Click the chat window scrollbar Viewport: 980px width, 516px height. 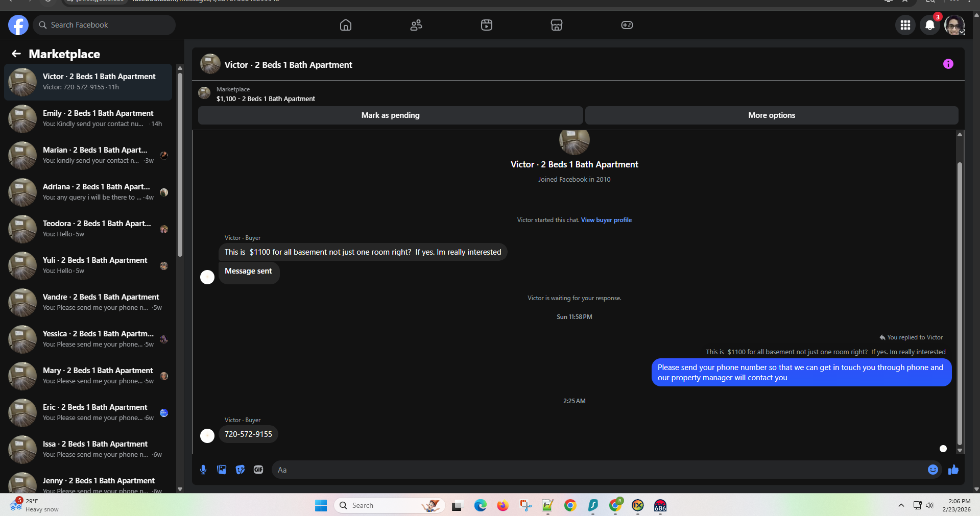(x=960, y=304)
